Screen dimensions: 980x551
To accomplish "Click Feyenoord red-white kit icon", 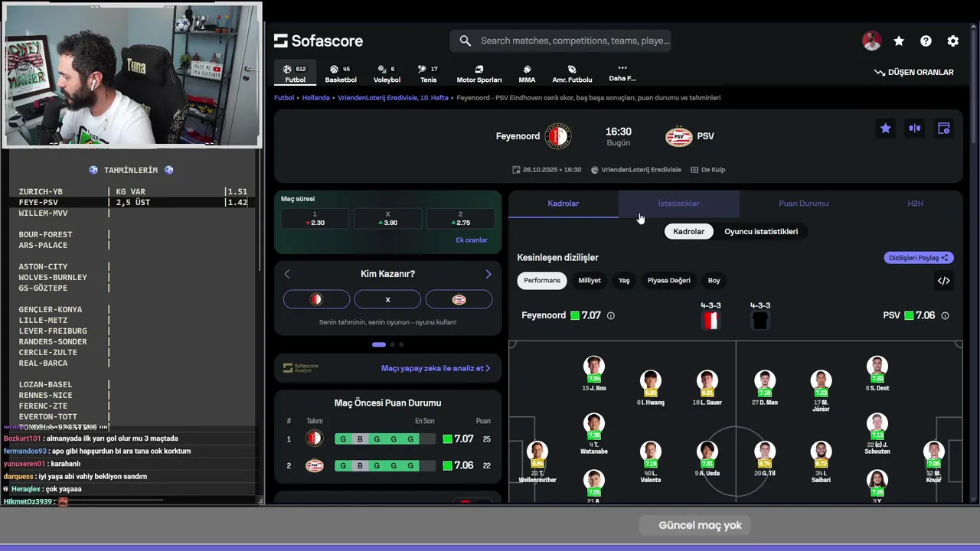I will (710, 321).
